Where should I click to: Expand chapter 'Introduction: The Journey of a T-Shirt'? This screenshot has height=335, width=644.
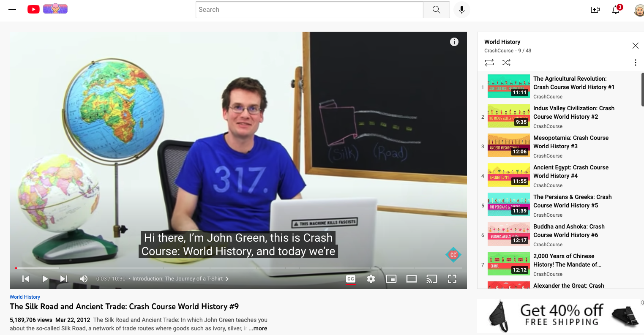click(x=180, y=279)
